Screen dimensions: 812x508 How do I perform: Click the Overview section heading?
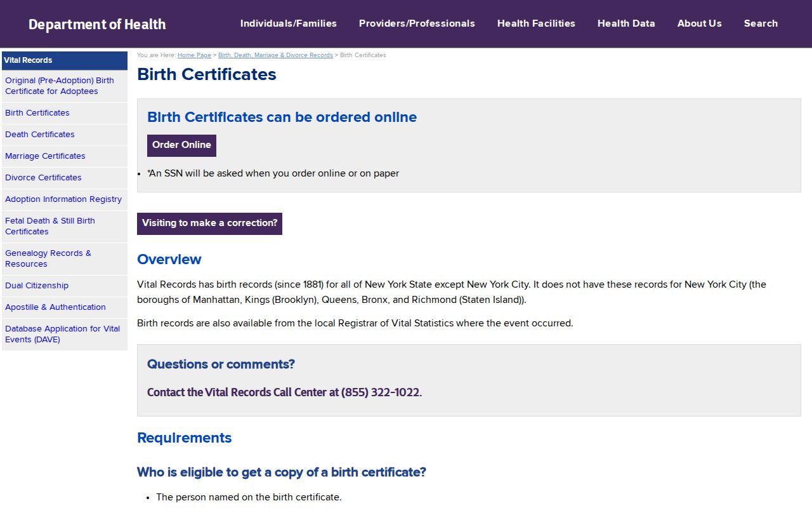tap(169, 259)
